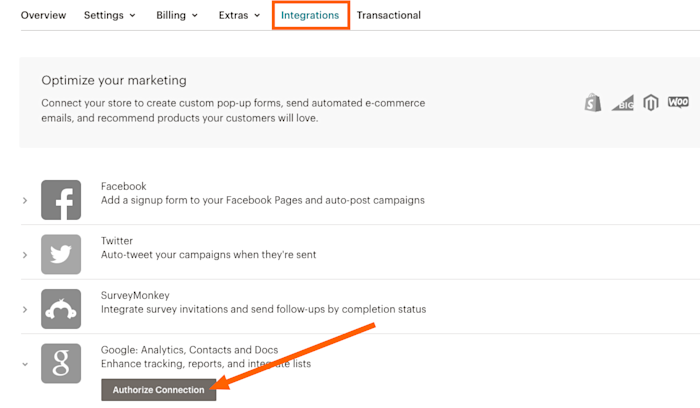Screen dimensions: 700x408
Task: Click the Optimize your marketing heading
Action: tap(114, 80)
